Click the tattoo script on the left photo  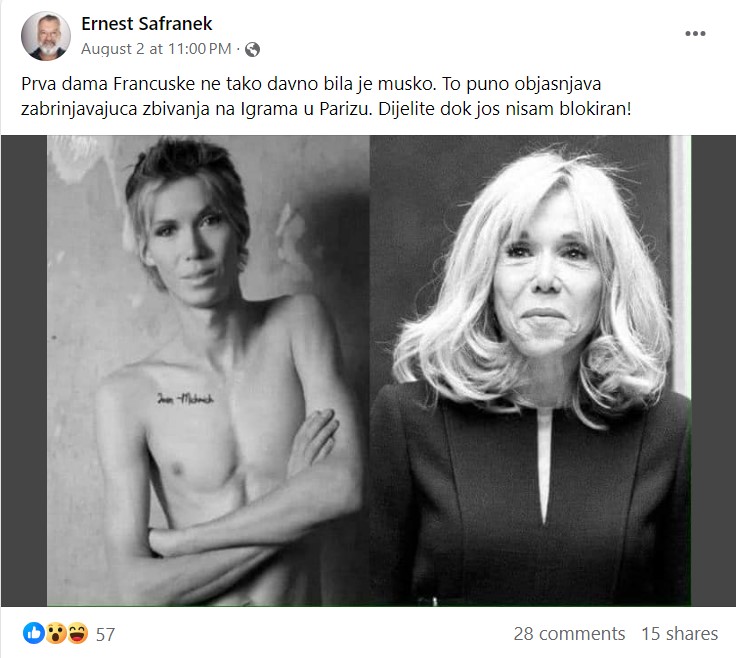[185, 398]
